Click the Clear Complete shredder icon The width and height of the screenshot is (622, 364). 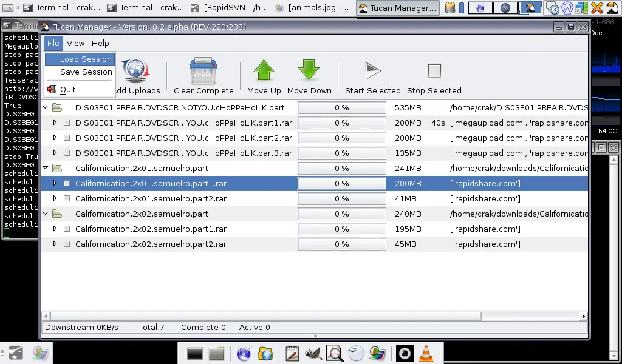click(203, 70)
